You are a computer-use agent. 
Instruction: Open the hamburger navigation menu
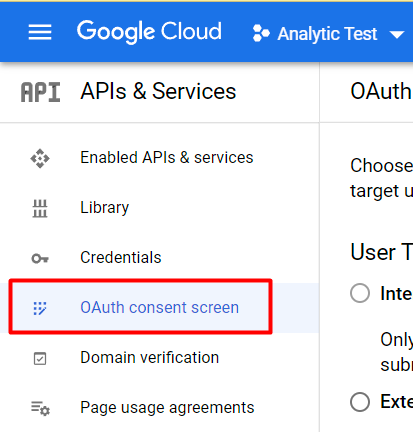click(x=40, y=32)
